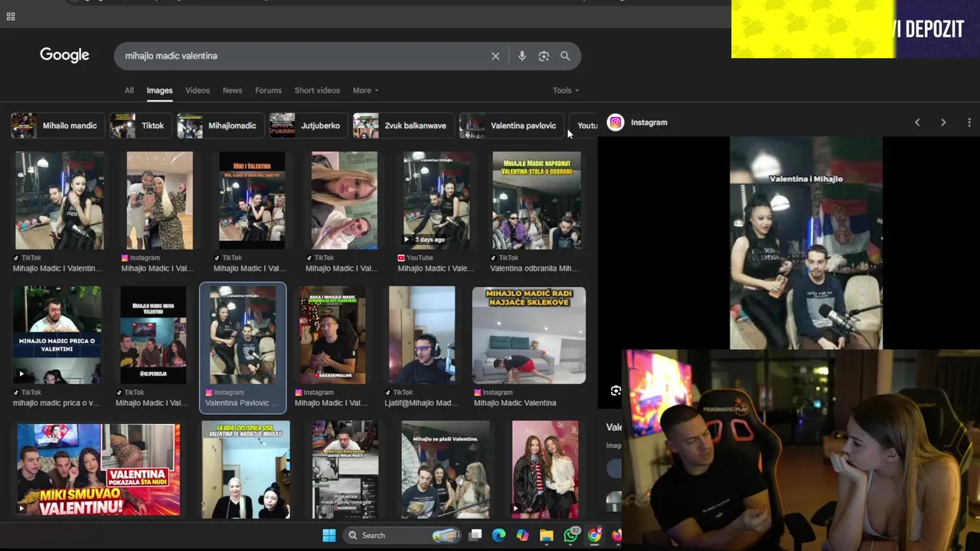
Task: Open the YouTube result marked 3 days ago
Action: pyautogui.click(x=436, y=201)
